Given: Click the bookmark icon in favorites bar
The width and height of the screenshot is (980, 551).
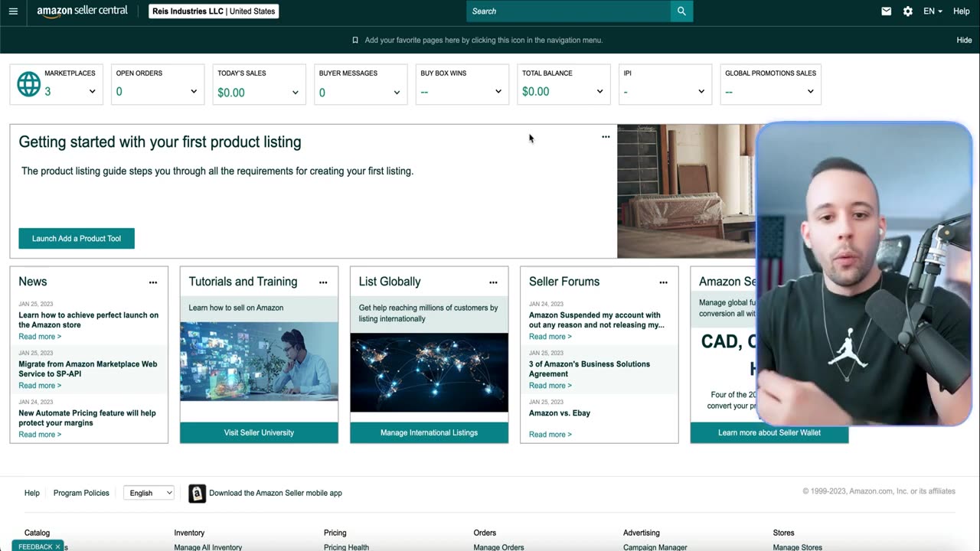Looking at the screenshot, I should [355, 40].
